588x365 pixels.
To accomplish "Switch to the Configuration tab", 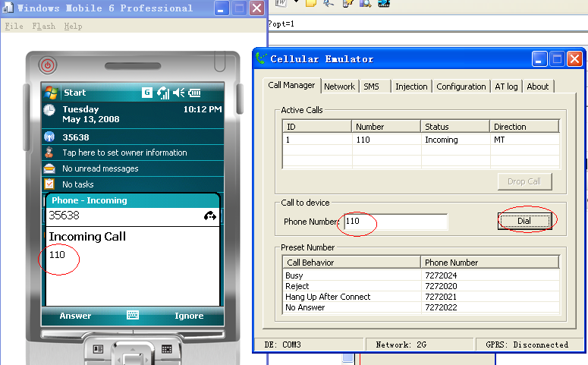I will [x=461, y=87].
